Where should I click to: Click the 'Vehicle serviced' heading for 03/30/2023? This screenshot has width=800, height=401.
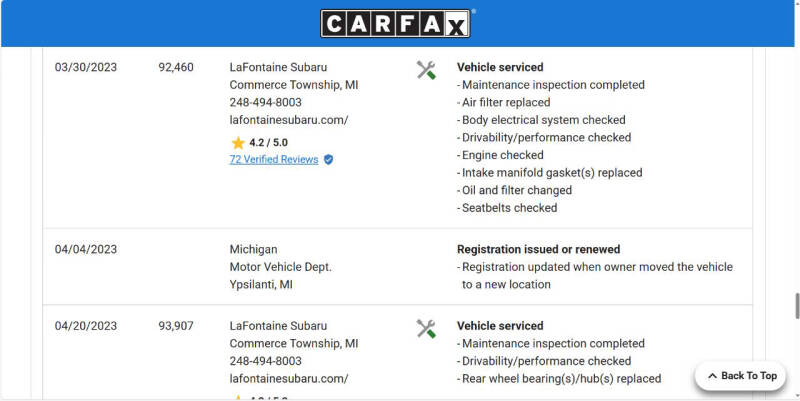point(500,67)
